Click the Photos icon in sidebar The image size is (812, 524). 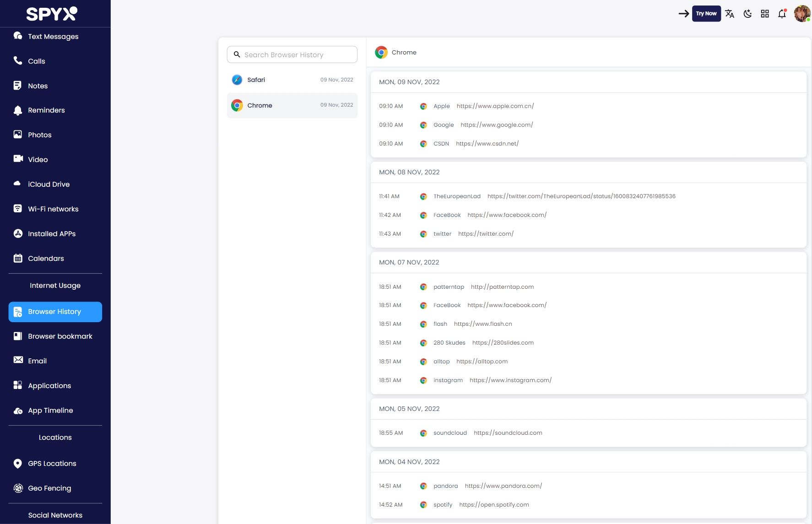coord(18,135)
